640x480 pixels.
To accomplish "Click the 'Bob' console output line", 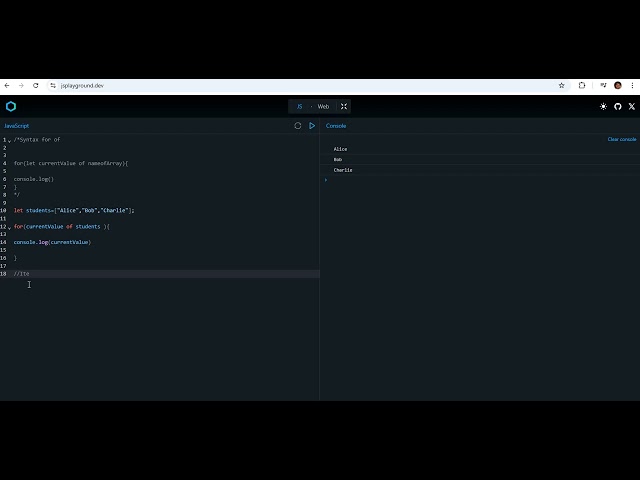I will (338, 160).
